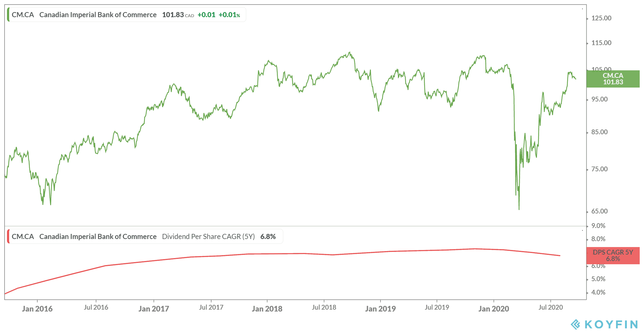Click red color bar on dividend legend

[8, 236]
